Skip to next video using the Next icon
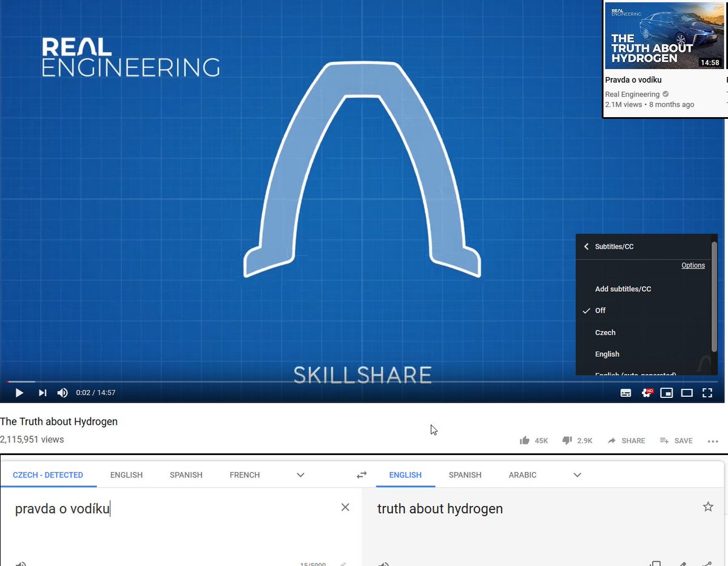This screenshot has height=566, width=728. 42,393
